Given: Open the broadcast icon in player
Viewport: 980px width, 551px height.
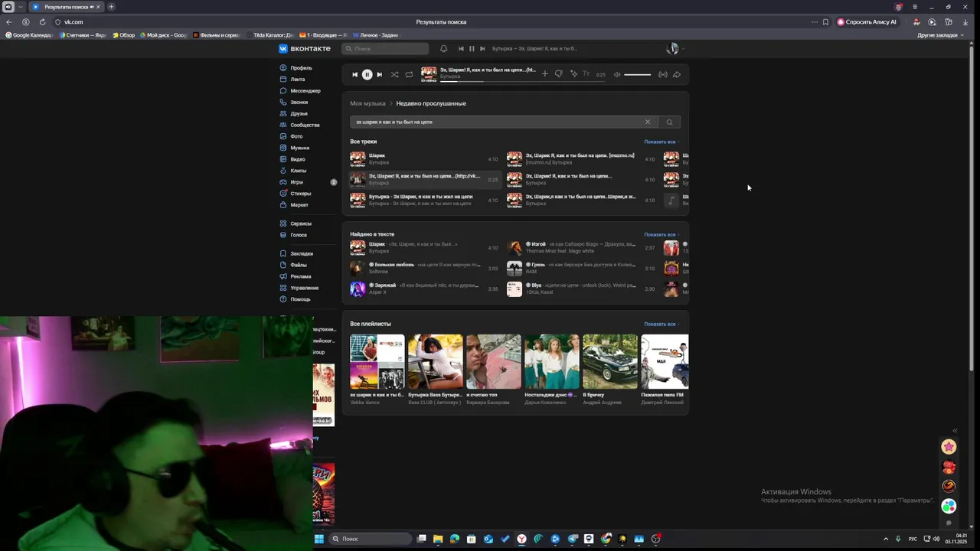Looking at the screenshot, I should [x=663, y=74].
